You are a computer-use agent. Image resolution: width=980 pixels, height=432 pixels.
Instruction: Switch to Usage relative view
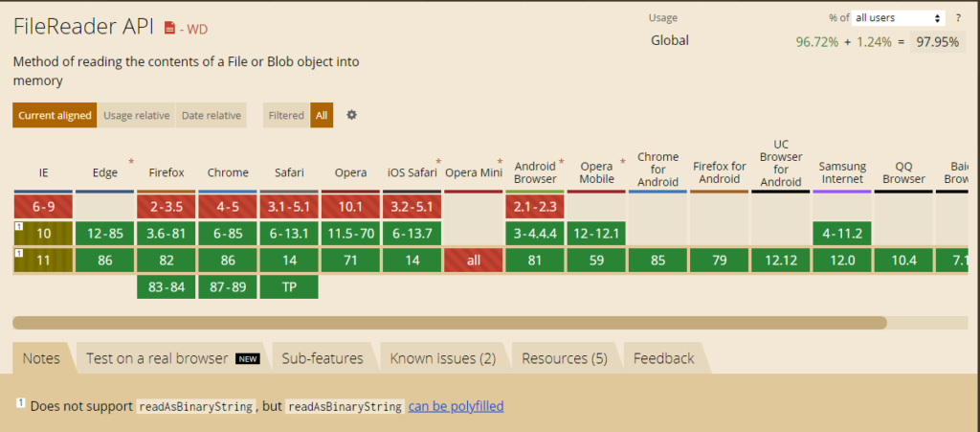[136, 116]
